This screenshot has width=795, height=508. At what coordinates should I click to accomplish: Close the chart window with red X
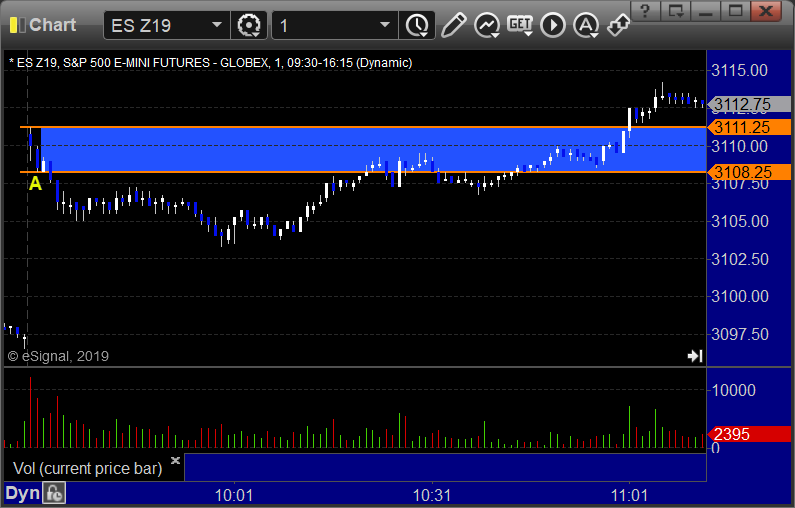766,11
